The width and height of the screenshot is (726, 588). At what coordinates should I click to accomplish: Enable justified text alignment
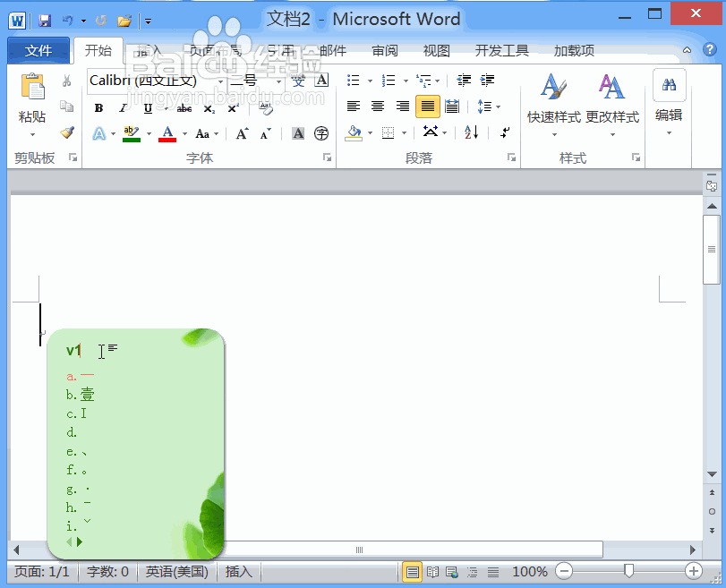pyautogui.click(x=428, y=105)
